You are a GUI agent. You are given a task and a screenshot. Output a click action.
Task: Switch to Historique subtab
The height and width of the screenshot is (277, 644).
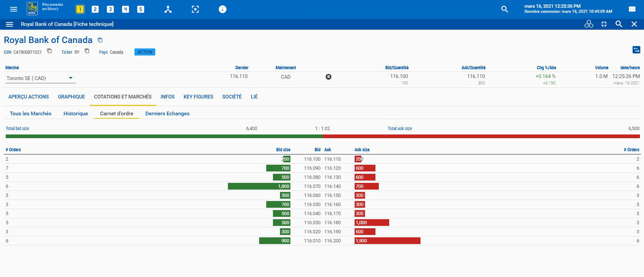point(76,114)
